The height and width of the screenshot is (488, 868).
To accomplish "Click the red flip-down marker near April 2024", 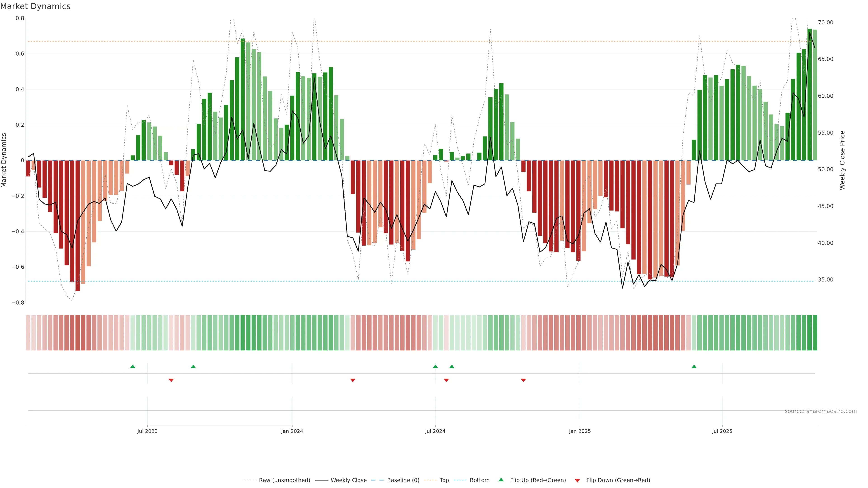I will [x=353, y=380].
